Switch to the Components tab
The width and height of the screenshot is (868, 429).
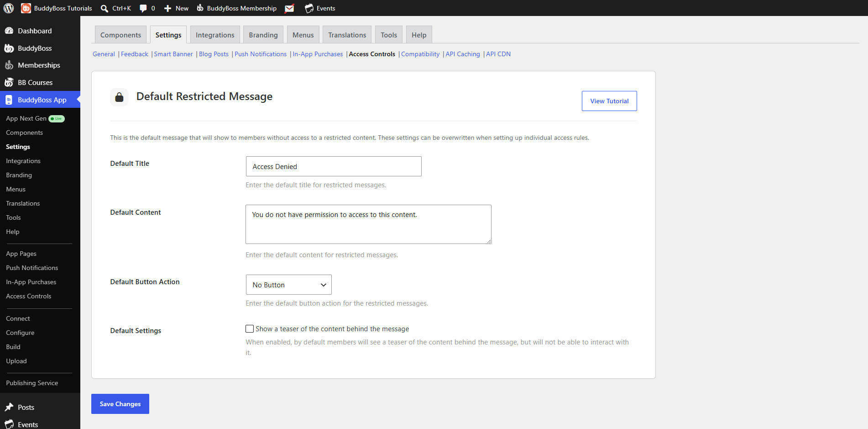pyautogui.click(x=120, y=35)
